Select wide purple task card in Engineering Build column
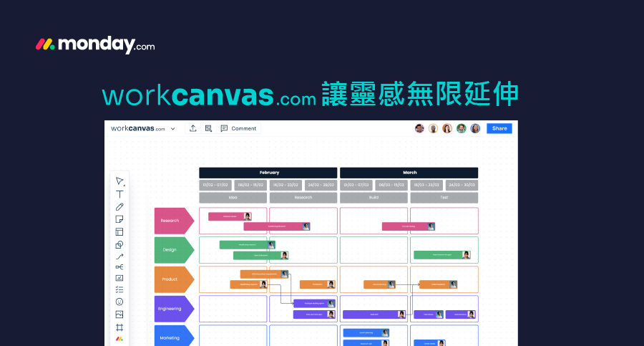Screen dimensions: 644x346 tap(374, 314)
